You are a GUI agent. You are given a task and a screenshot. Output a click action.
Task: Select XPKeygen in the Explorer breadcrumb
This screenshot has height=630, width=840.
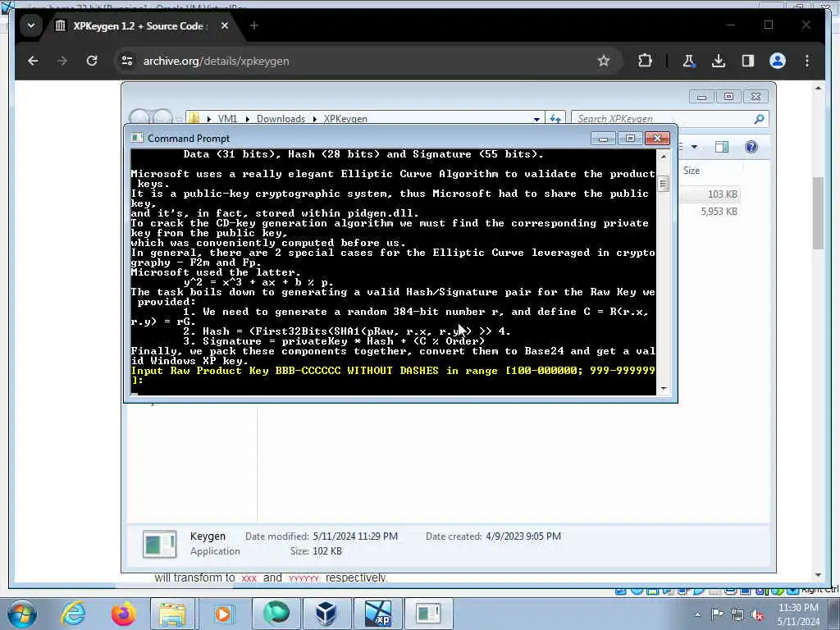(345, 119)
